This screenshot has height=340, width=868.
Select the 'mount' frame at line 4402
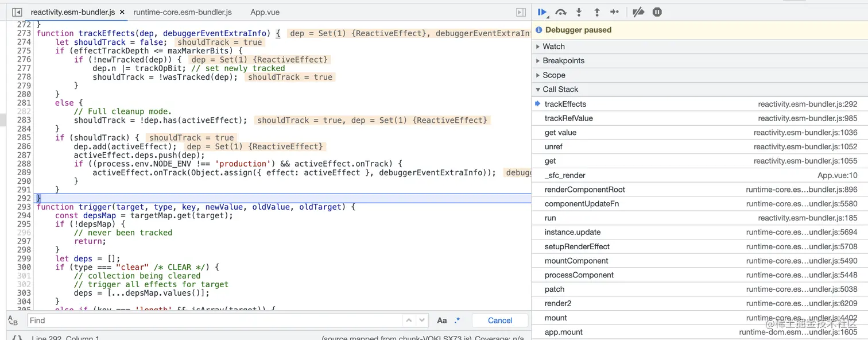click(x=700, y=318)
